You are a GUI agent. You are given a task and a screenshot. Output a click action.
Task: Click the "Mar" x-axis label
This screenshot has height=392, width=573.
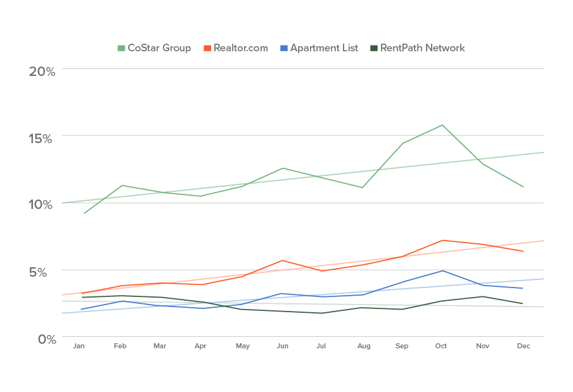tap(160, 346)
